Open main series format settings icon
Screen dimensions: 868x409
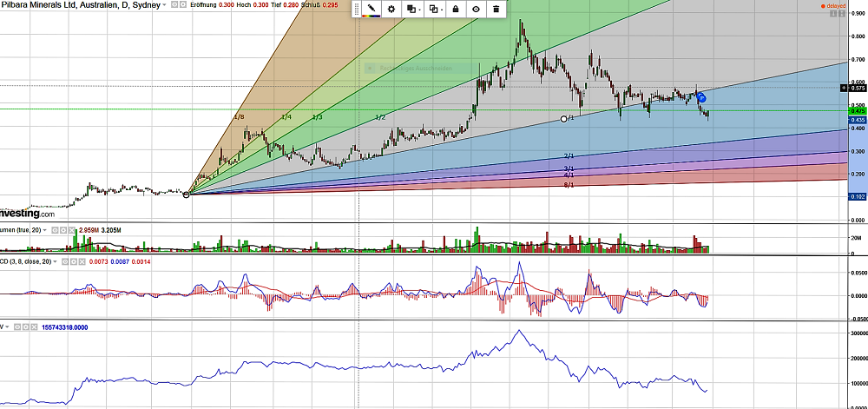coord(182,5)
